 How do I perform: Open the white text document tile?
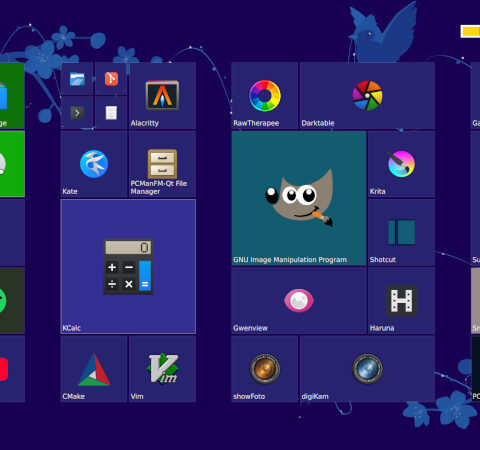[111, 113]
